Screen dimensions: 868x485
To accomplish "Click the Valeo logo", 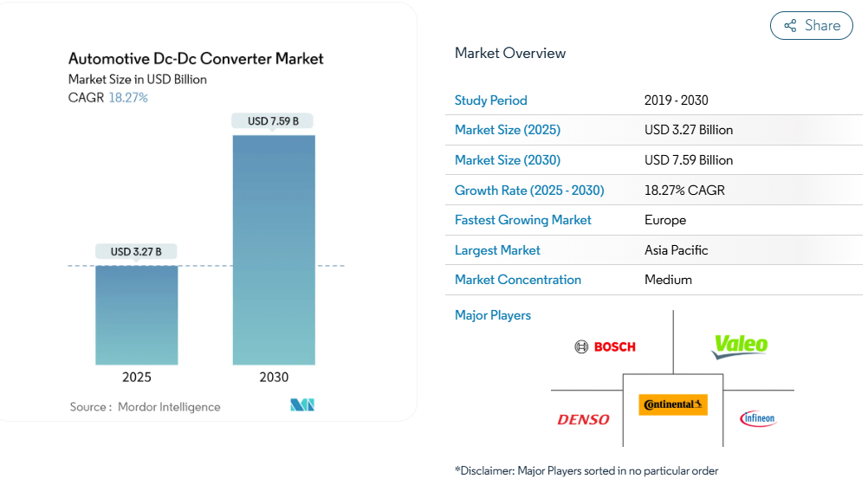I will [x=740, y=346].
